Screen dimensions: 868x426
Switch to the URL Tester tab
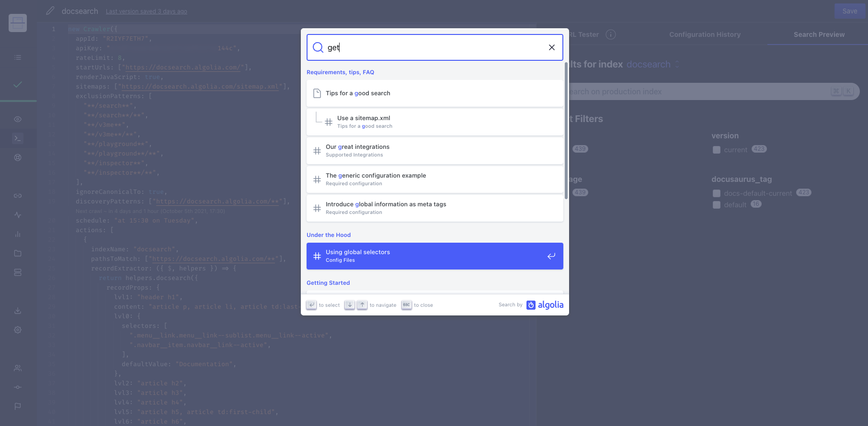(x=584, y=34)
